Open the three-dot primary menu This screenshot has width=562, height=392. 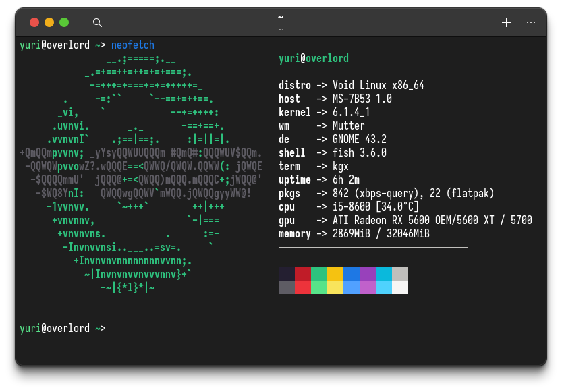[530, 22]
